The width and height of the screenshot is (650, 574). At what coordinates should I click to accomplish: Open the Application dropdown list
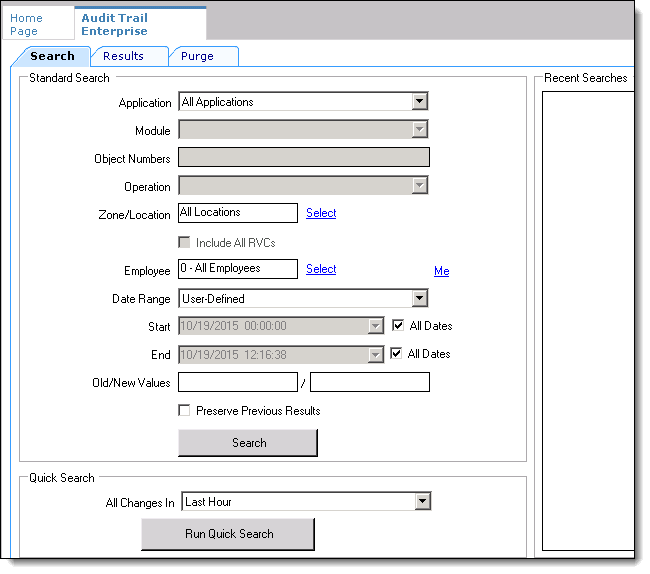tap(420, 101)
